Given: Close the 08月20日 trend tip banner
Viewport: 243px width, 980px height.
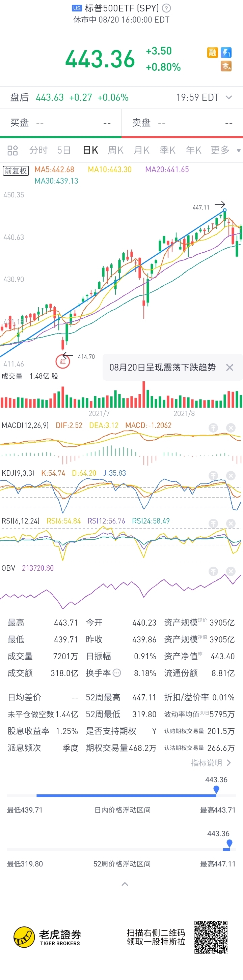Looking at the screenshot, I should [x=230, y=368].
